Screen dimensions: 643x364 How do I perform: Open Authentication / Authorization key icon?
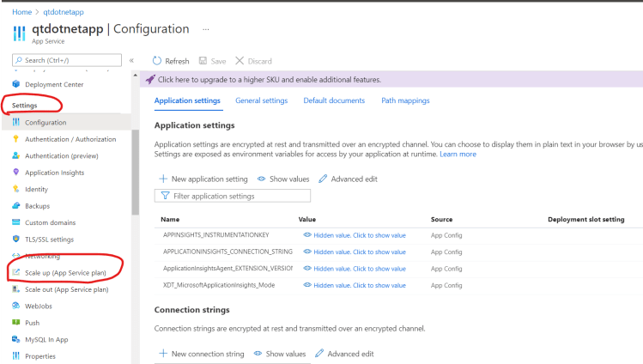tap(16, 139)
